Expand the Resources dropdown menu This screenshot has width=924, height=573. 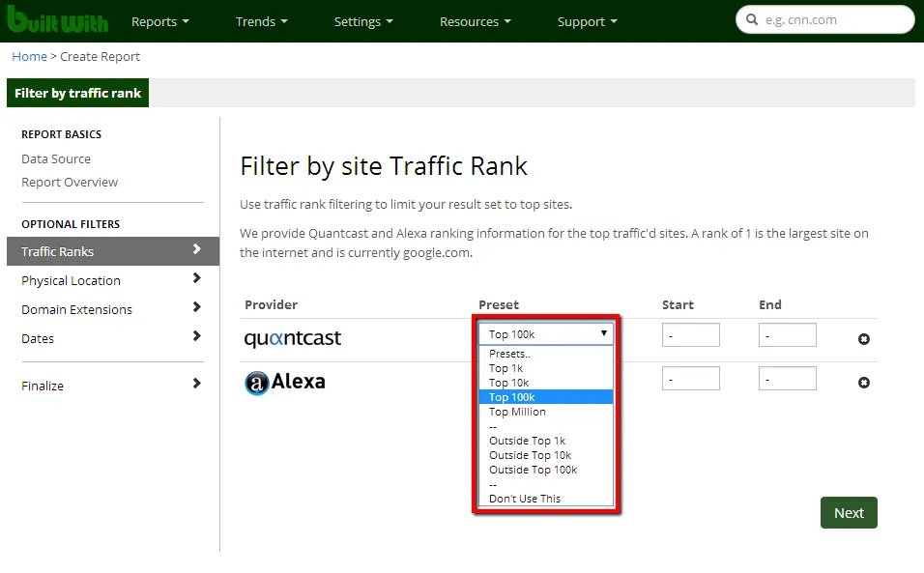(x=475, y=21)
